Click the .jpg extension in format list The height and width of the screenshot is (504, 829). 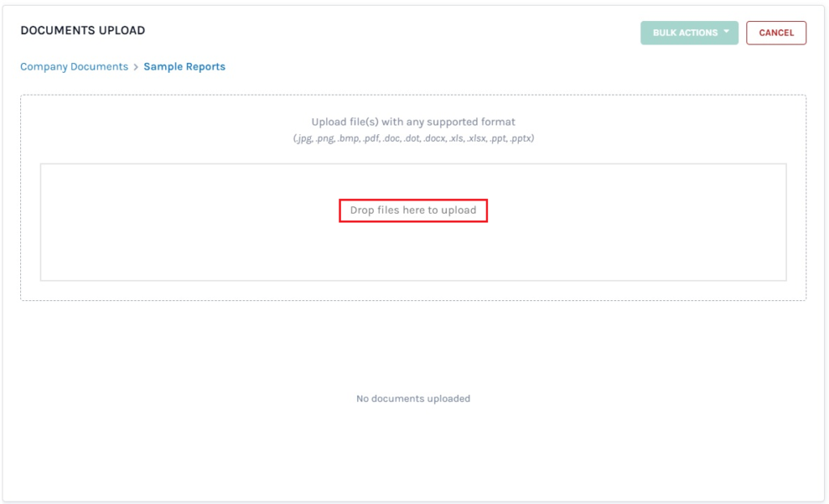(x=304, y=138)
